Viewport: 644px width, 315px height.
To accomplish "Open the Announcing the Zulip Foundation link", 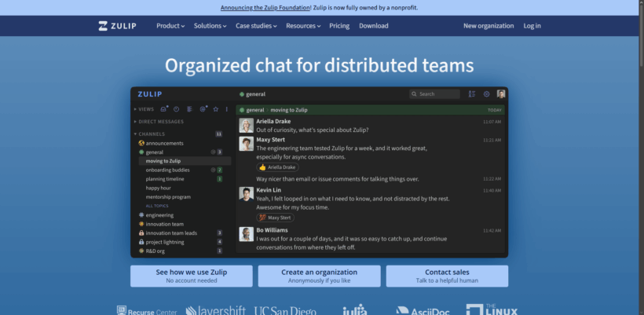I will pos(265,7).
